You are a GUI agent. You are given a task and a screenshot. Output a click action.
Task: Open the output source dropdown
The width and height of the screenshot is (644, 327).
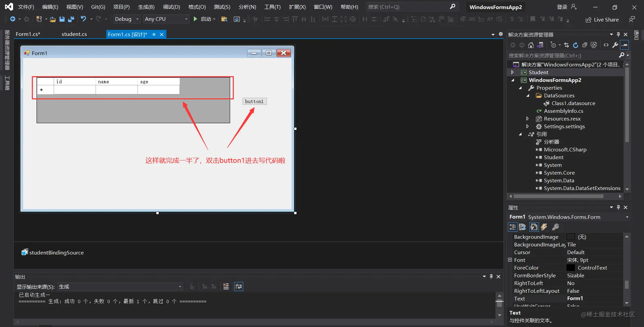120,287
